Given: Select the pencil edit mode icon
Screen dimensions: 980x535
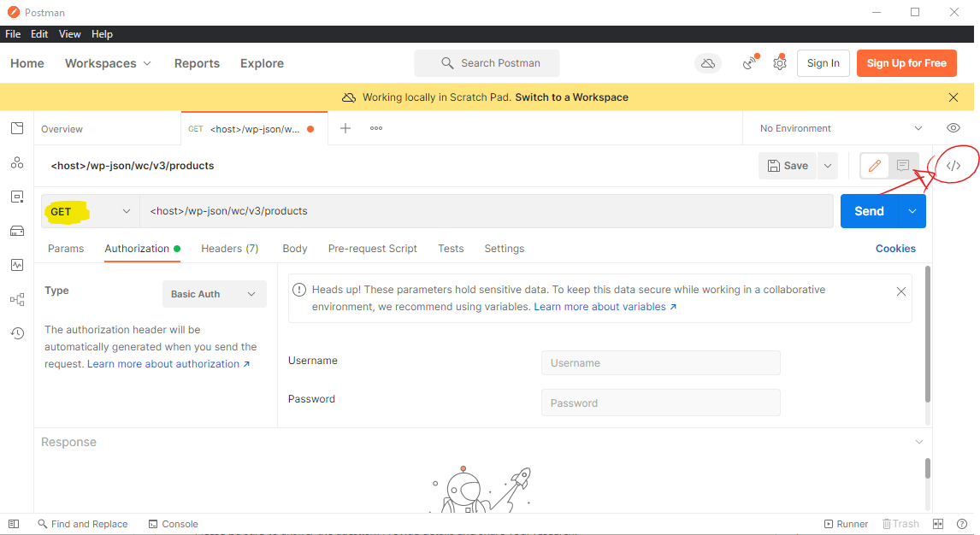Looking at the screenshot, I should tap(874, 166).
